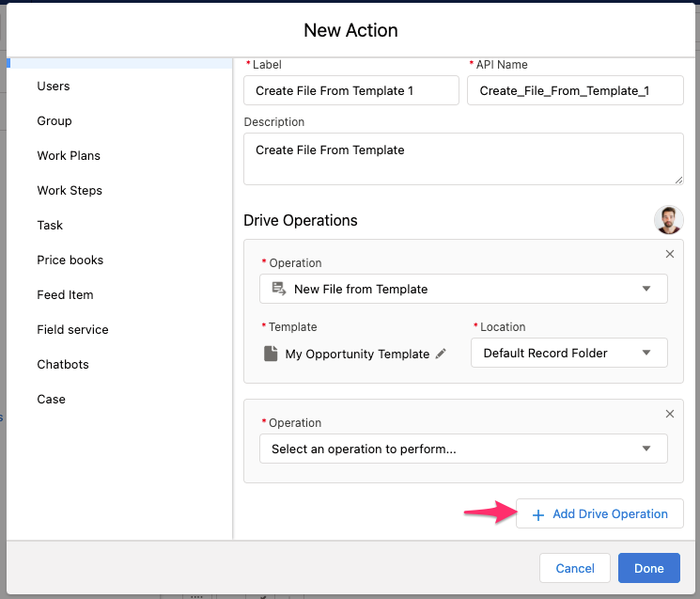The height and width of the screenshot is (599, 700).
Task: Click the pencil edit icon beside My Opportunity Template
Action: click(x=441, y=355)
